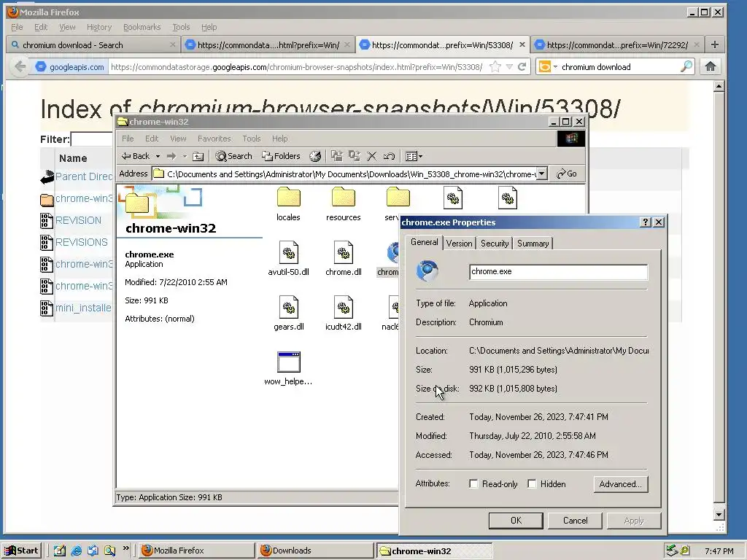747x560 pixels.
Task: Click Firefox scrollbar up arrow
Action: click(719, 86)
